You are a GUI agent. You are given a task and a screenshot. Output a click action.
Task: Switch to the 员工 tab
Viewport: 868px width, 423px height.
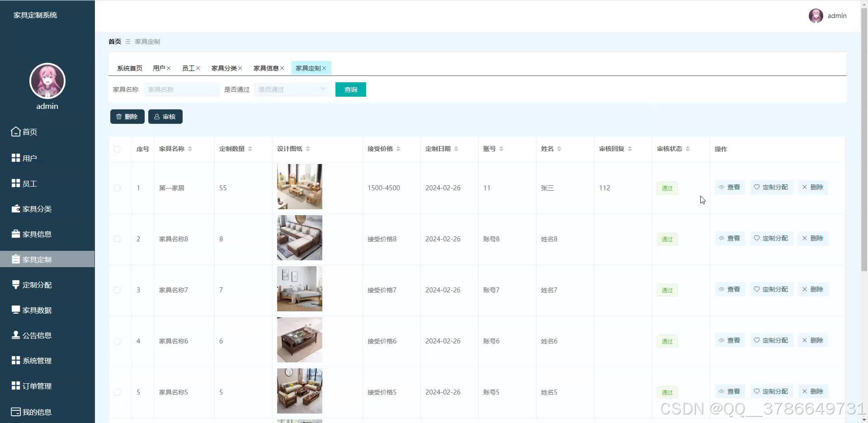(188, 68)
